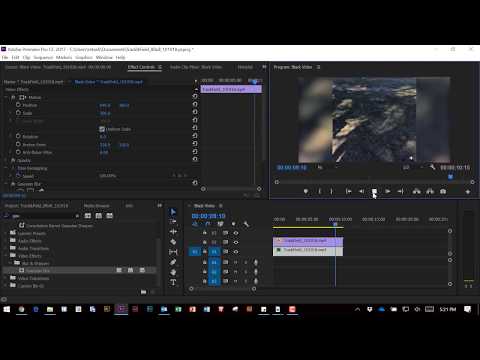
Task: Add marker in timeline header
Action: point(234,224)
